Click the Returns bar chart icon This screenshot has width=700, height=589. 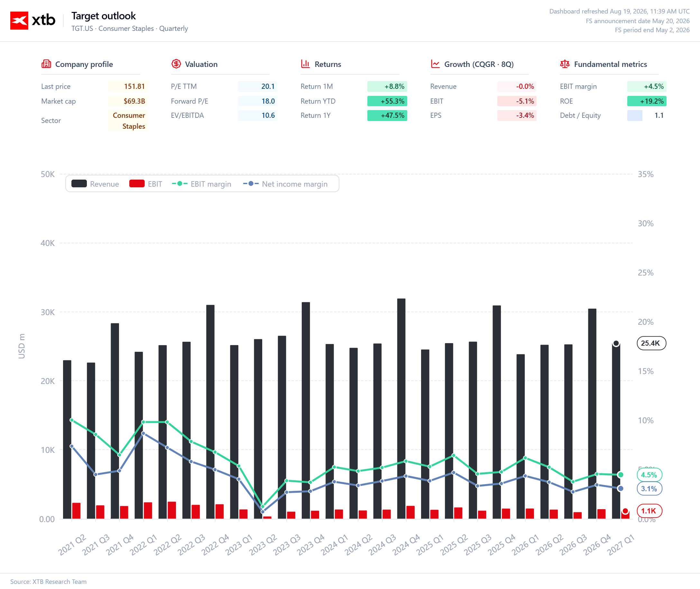[x=305, y=64]
